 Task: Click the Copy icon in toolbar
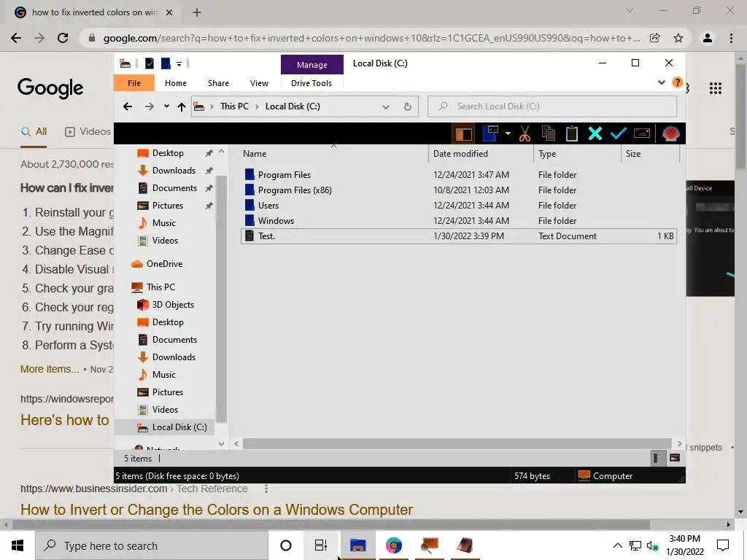click(x=549, y=134)
